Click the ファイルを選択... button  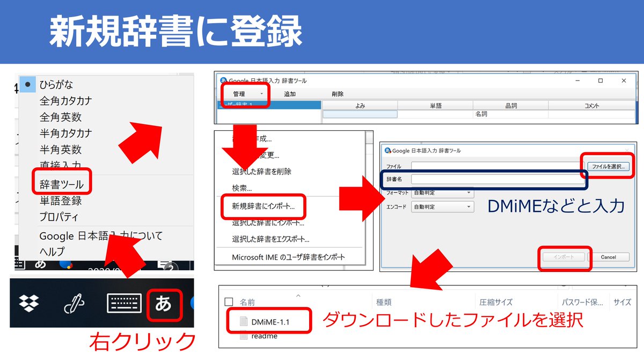(608, 166)
